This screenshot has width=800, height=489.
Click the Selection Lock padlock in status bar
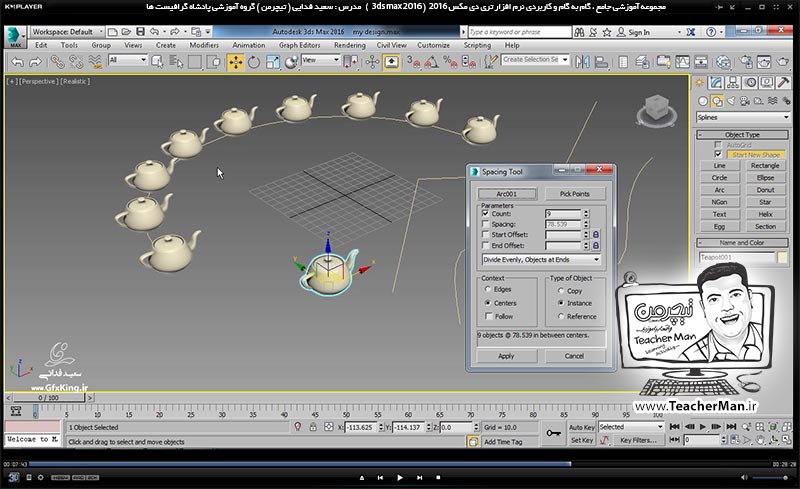tap(313, 427)
